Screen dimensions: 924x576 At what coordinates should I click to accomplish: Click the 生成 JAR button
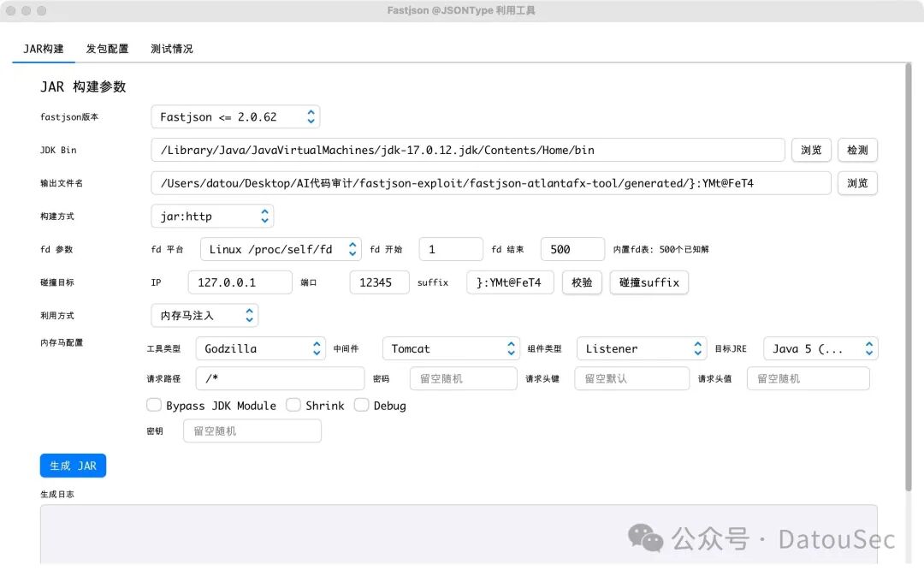tap(73, 466)
